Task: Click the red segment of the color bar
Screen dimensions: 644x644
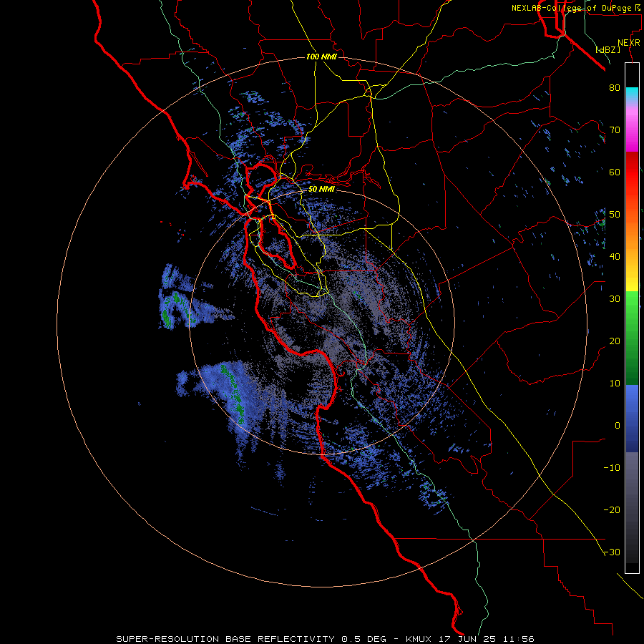Action: point(632,172)
